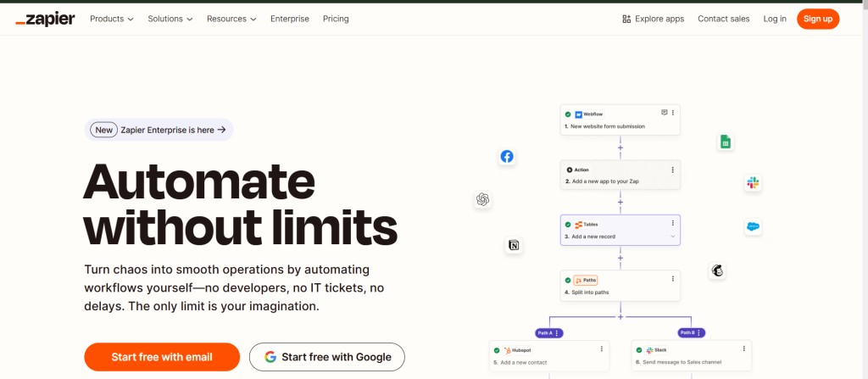Screen dimensions: 868x379
Task: Click 'Split into paths' step text
Action: [590, 292]
